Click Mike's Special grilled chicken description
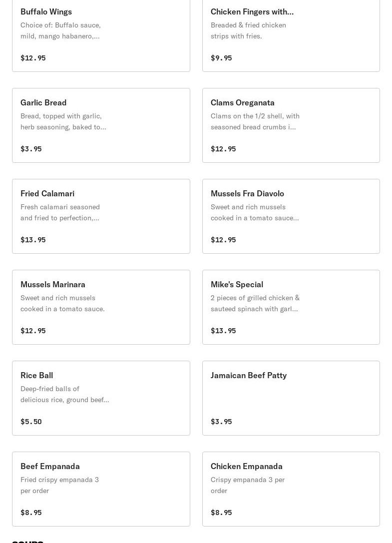 coord(255,303)
